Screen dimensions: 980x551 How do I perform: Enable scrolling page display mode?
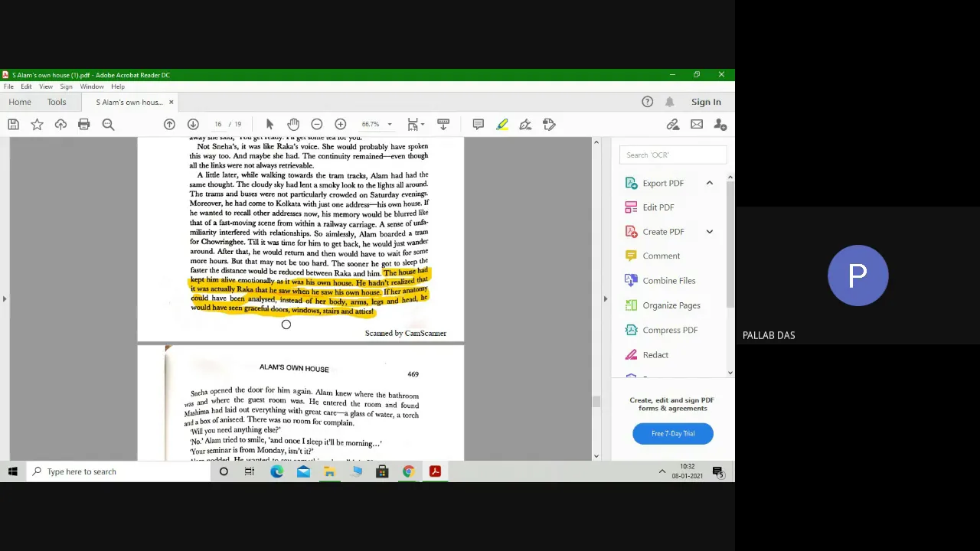pyautogui.click(x=443, y=124)
